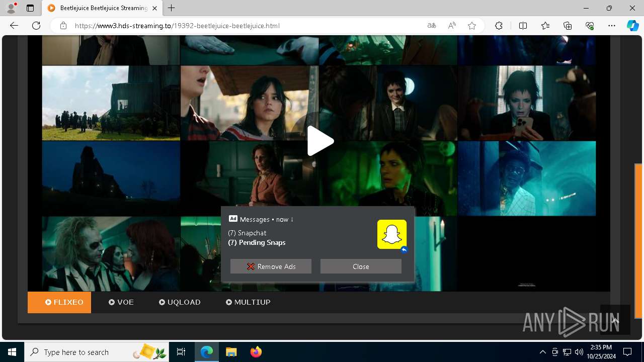Start Read aloud in address bar
Screen dimensions: 644x362
[x=452, y=26]
